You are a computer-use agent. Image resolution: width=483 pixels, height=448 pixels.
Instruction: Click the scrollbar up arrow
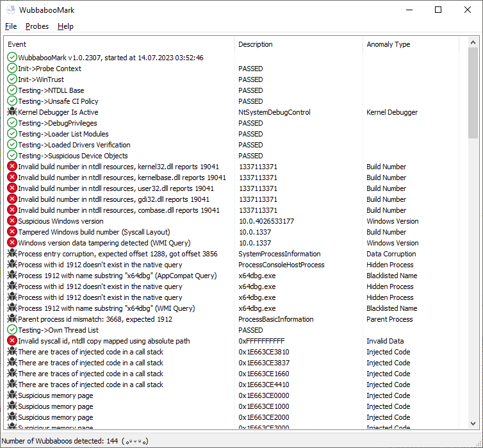pyautogui.click(x=473, y=42)
